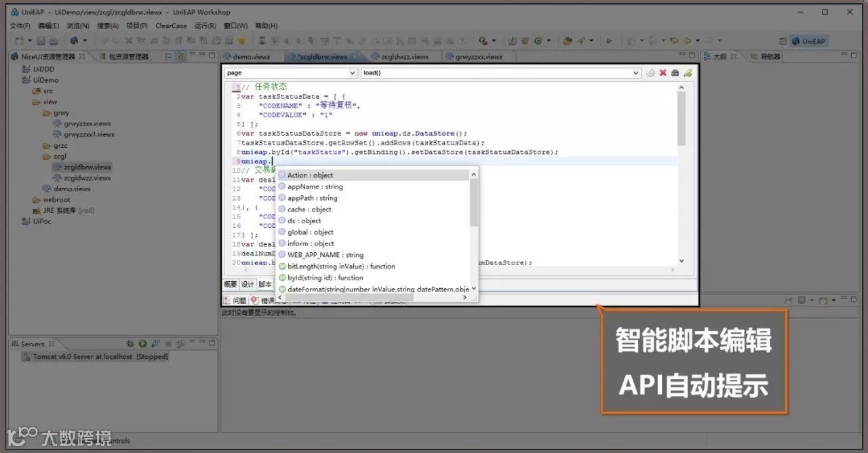The height and width of the screenshot is (453, 868).
Task: Click the gear icon beside the function dropdown
Action: click(651, 73)
